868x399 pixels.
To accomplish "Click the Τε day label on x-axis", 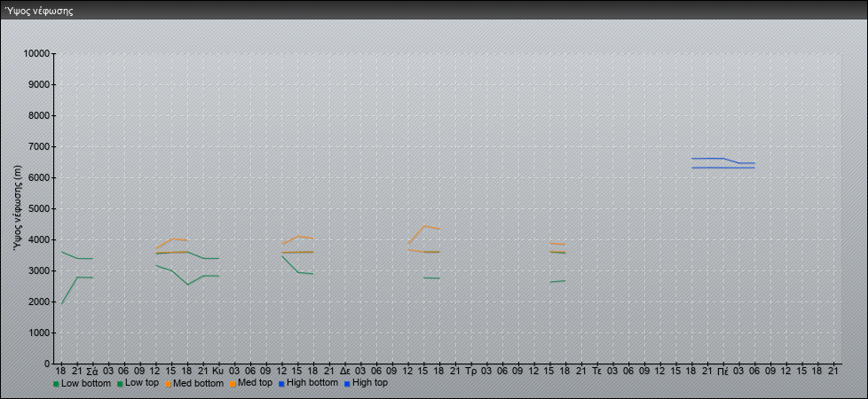I will pyautogui.click(x=596, y=370).
